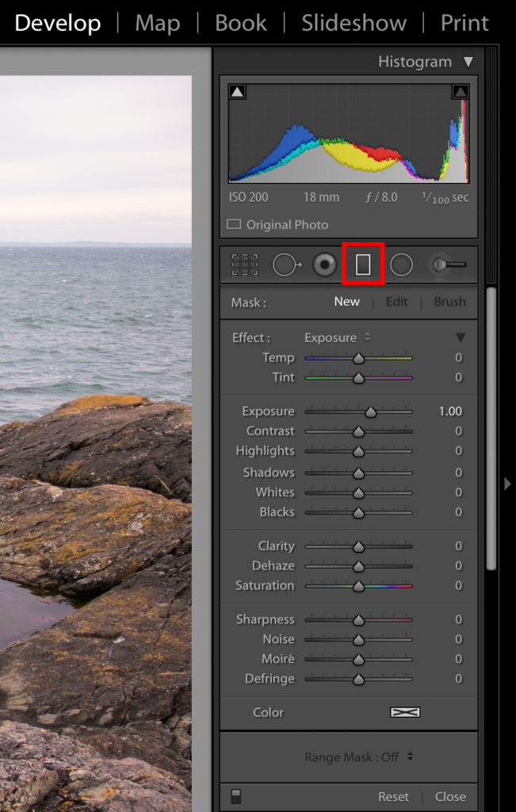
Task: Click the Saturation value field
Action: tap(459, 586)
